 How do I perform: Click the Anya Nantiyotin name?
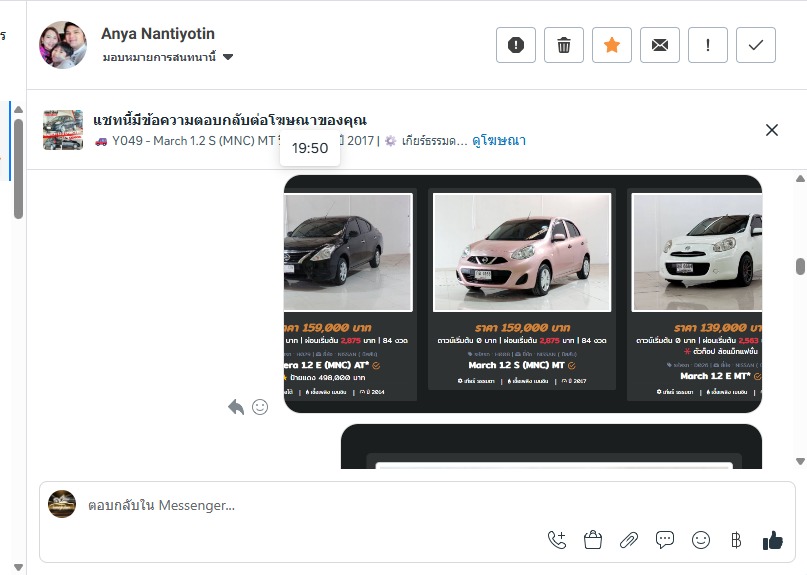[158, 33]
